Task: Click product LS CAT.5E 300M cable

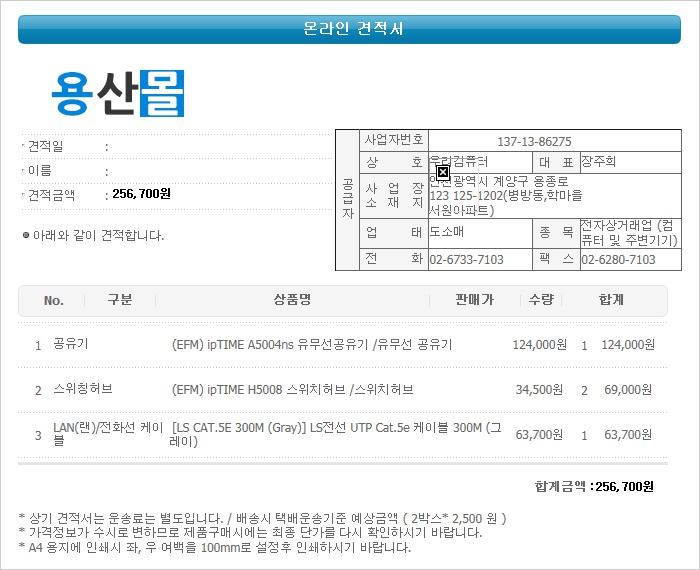Action: 335,434
